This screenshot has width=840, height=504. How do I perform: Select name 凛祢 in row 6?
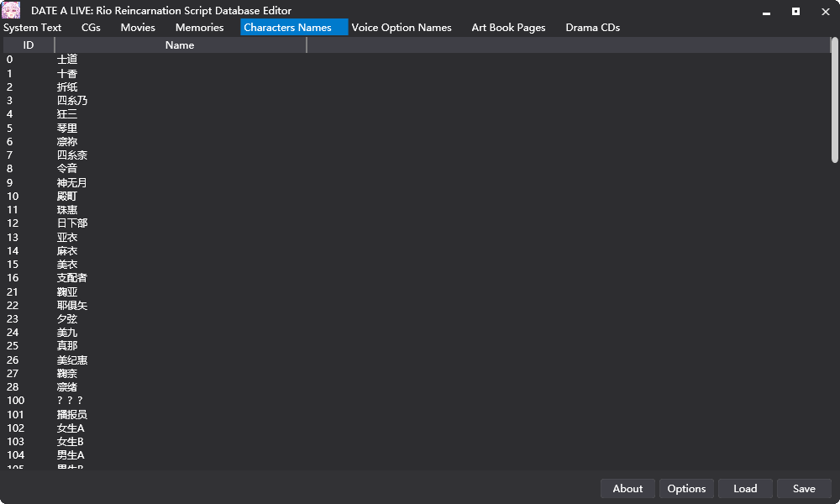click(67, 141)
